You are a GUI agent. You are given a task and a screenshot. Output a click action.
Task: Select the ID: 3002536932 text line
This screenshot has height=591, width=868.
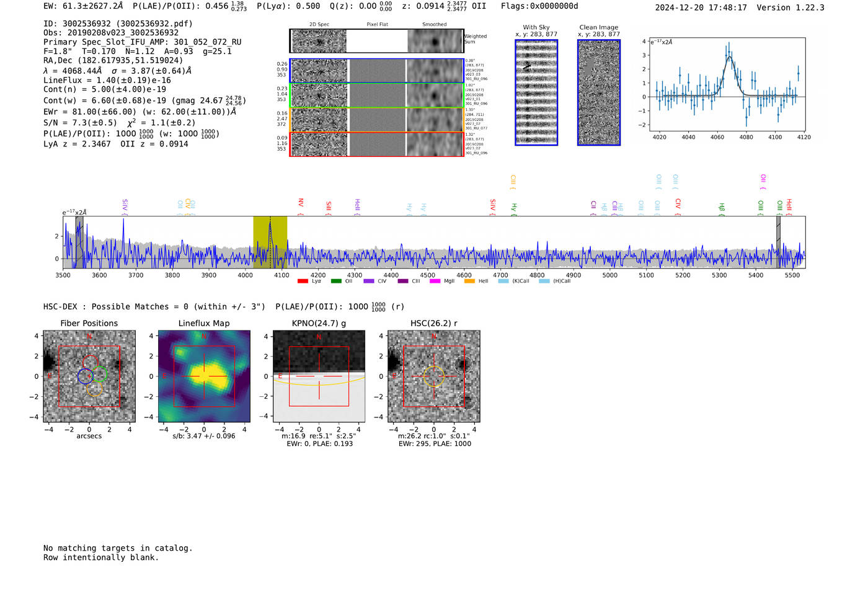tap(118, 24)
